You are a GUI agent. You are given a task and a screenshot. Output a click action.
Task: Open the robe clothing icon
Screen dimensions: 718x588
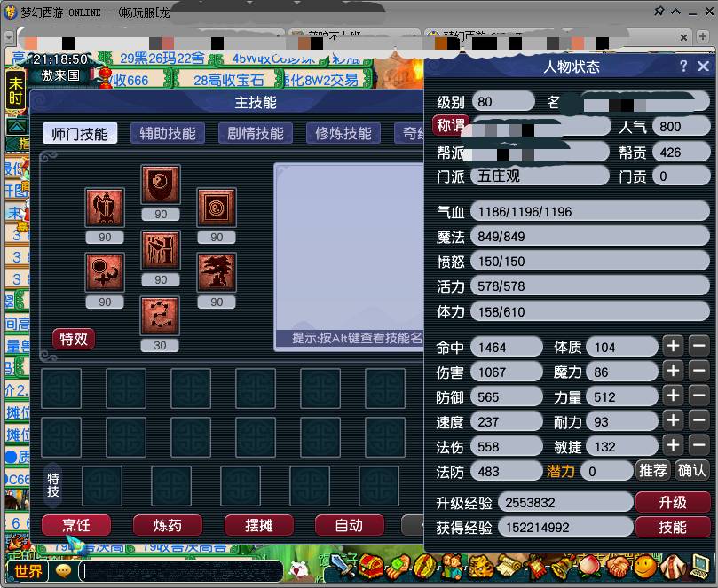(x=673, y=567)
